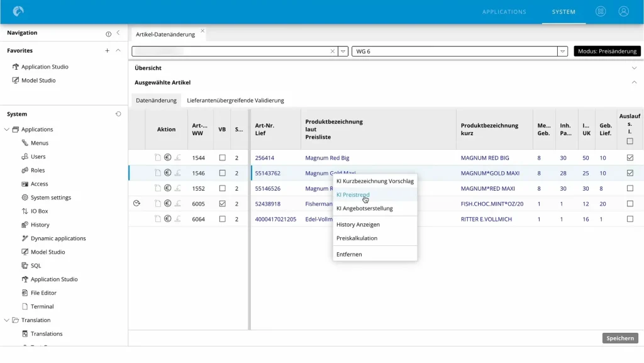The image size is (644, 363).
Task: Refresh the System panel with reload icon
Action: 118,114
